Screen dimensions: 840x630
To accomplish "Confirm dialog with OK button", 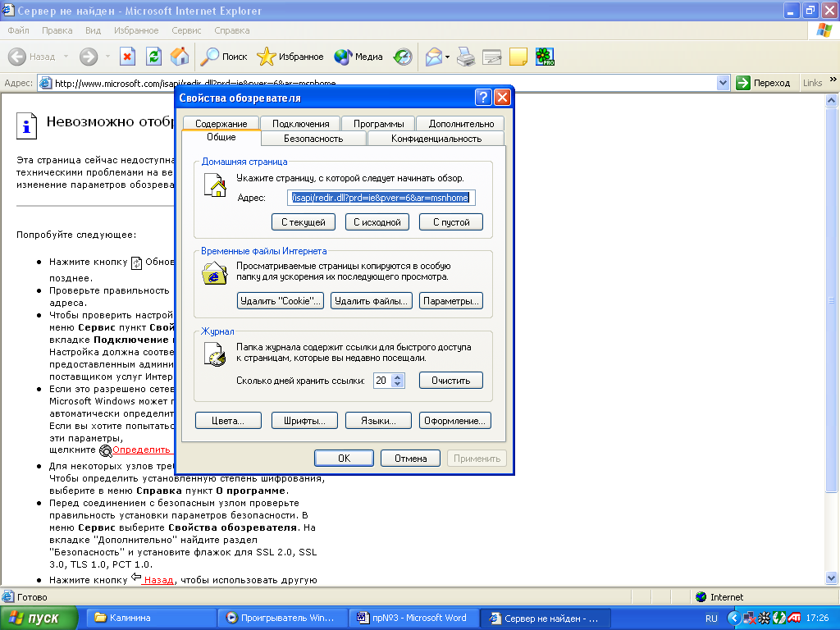I will (x=344, y=458).
